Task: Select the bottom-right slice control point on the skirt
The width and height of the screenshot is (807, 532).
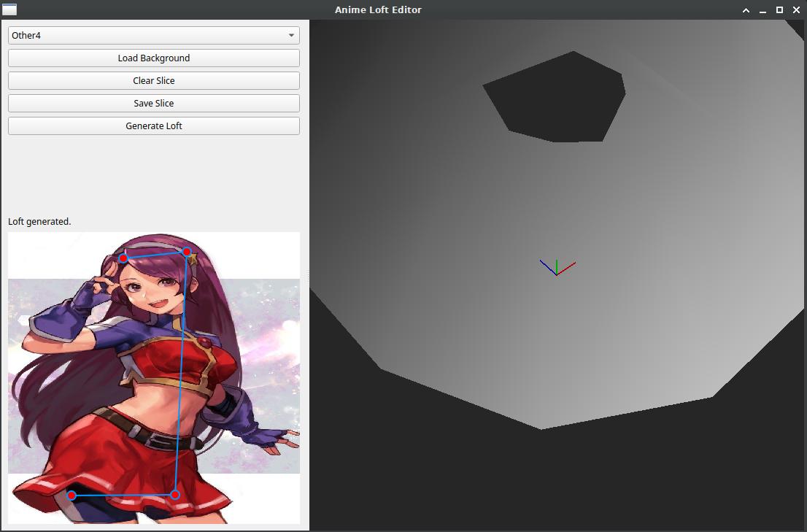Action: (x=175, y=495)
